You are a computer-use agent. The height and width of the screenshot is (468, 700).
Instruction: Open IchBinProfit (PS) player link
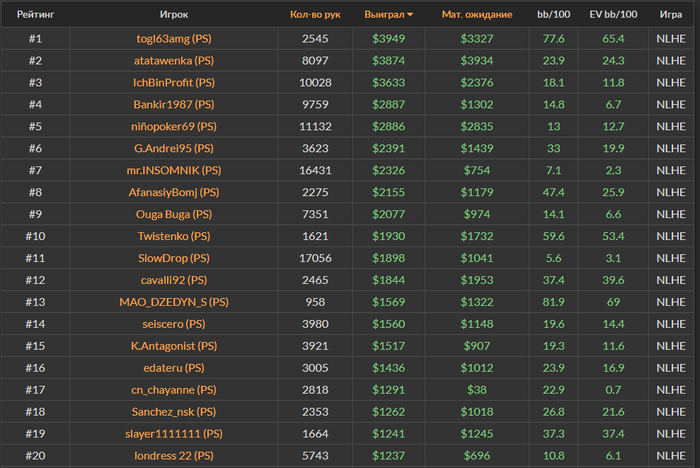coord(174,83)
